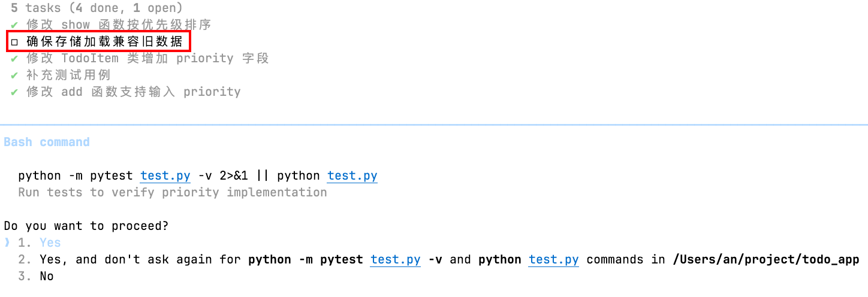This screenshot has height=297, width=868.
Task: Click "Run tests to verify priority implementation" description
Action: coord(173,192)
